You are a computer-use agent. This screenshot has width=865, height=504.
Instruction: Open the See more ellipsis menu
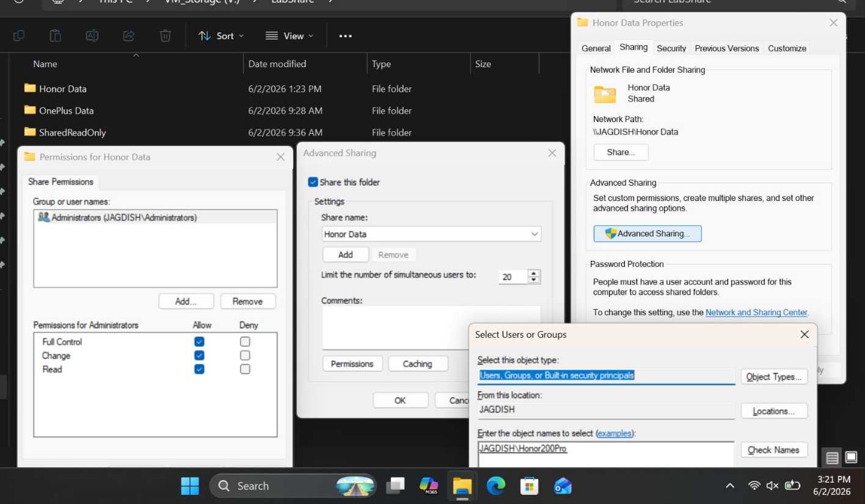tap(346, 36)
